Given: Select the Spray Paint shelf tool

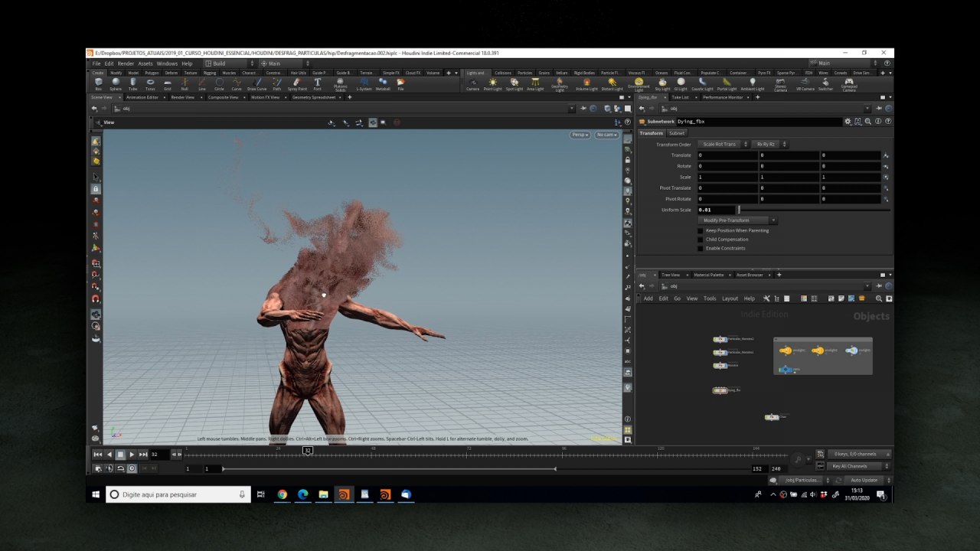Looking at the screenshot, I should tap(297, 83).
